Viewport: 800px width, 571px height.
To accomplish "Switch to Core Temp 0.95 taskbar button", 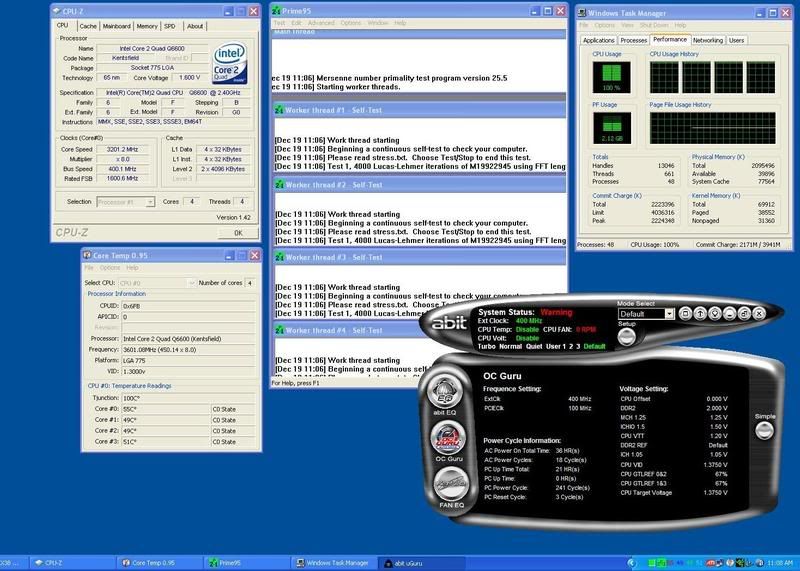I will 160,563.
